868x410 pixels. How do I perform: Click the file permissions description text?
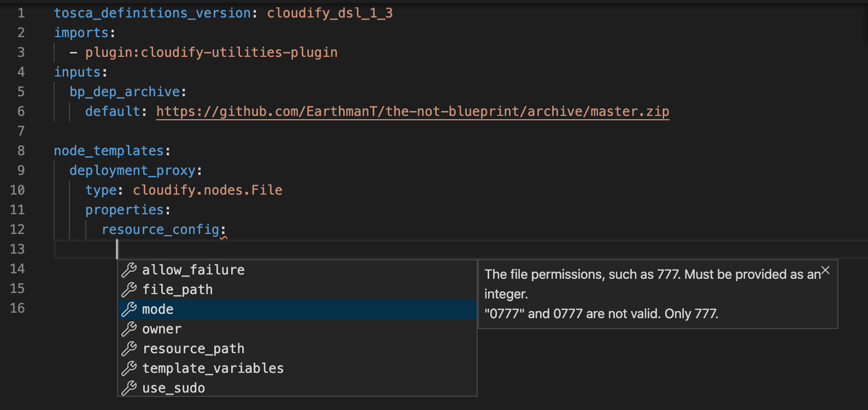(653, 294)
